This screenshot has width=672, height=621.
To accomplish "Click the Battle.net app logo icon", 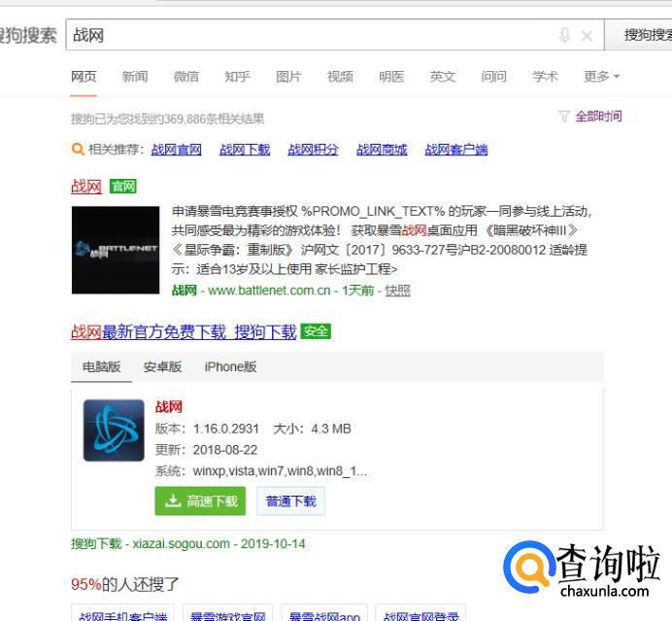I will point(114,431).
